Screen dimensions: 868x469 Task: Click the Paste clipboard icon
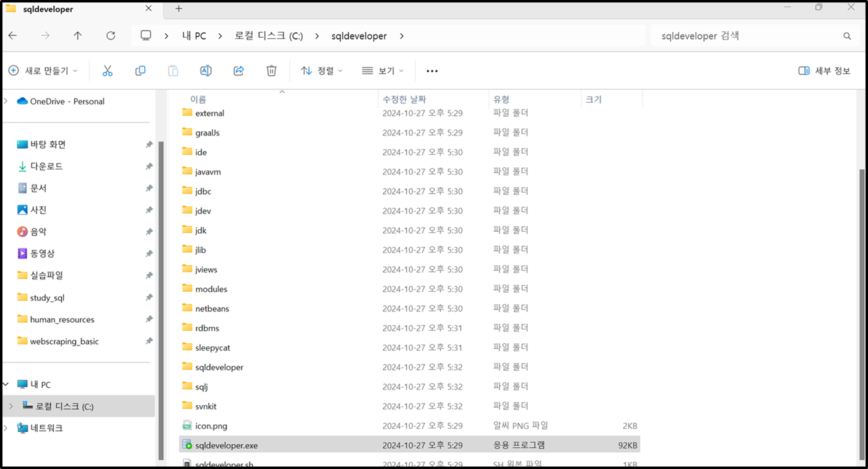173,71
